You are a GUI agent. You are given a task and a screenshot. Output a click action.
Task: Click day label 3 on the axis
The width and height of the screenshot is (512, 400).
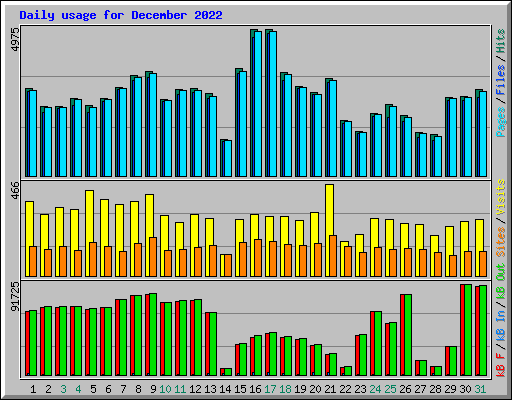(63, 389)
